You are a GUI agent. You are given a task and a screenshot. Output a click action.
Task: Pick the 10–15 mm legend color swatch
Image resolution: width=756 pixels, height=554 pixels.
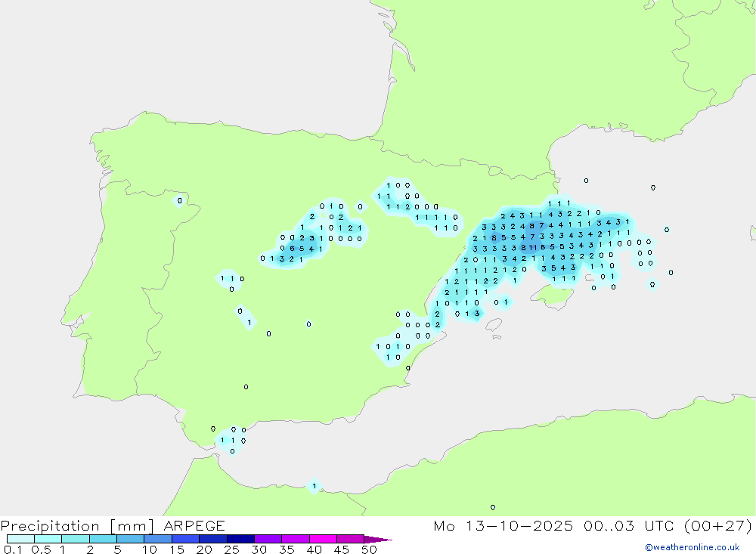coord(158,539)
